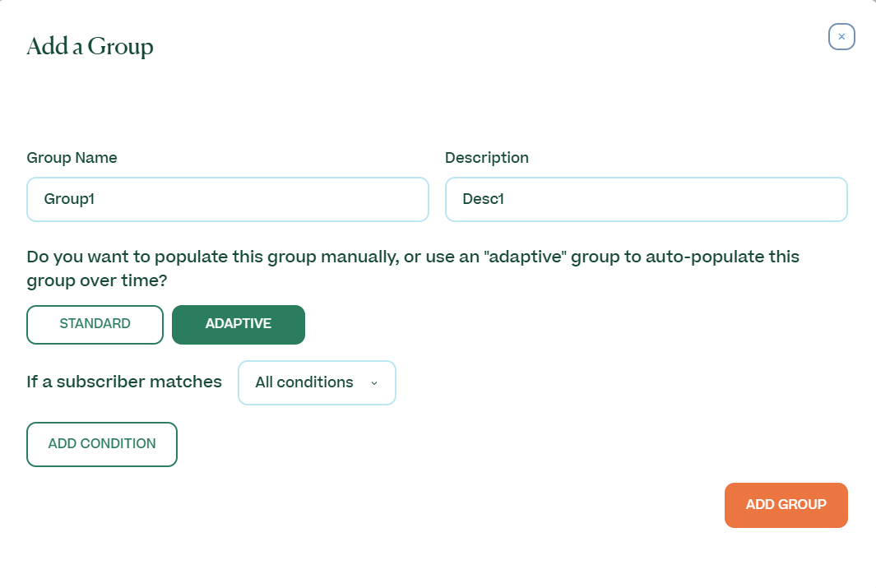Click the Desc1 text in description field
Screen dimensions: 876x588
click(x=484, y=199)
